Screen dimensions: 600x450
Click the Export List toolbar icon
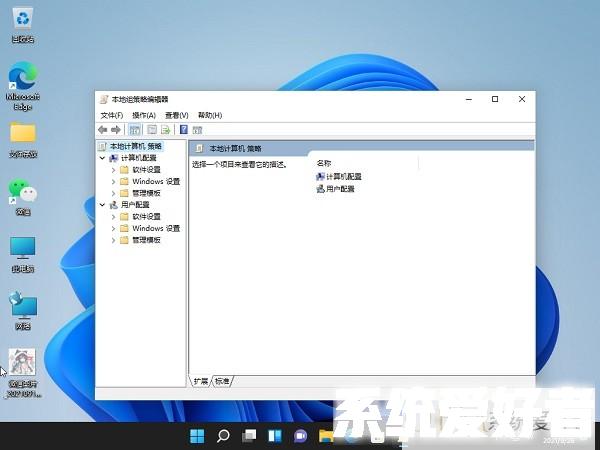166,130
